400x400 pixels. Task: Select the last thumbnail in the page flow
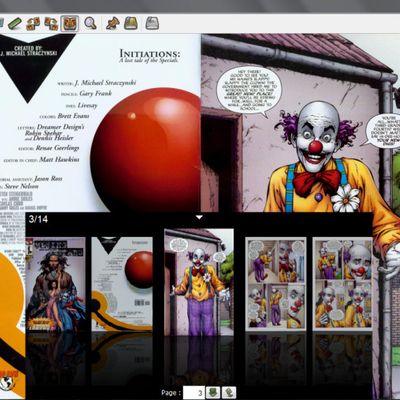coord(342,284)
